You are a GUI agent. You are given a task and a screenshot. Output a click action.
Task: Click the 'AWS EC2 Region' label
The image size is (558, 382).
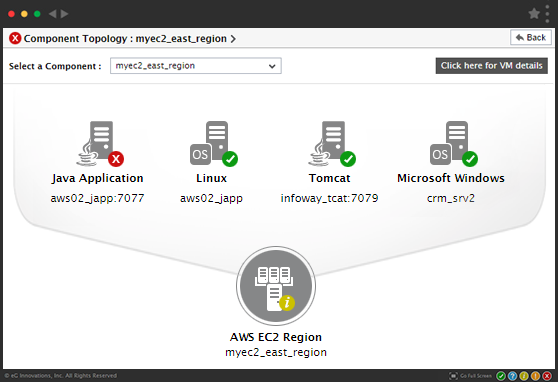tap(276, 337)
